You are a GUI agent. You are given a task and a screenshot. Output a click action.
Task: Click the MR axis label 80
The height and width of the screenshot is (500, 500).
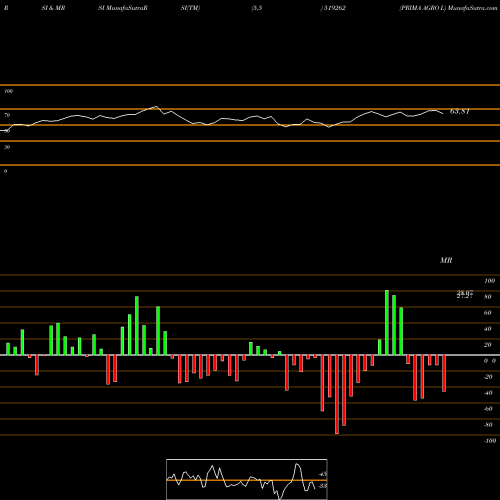(x=488, y=297)
